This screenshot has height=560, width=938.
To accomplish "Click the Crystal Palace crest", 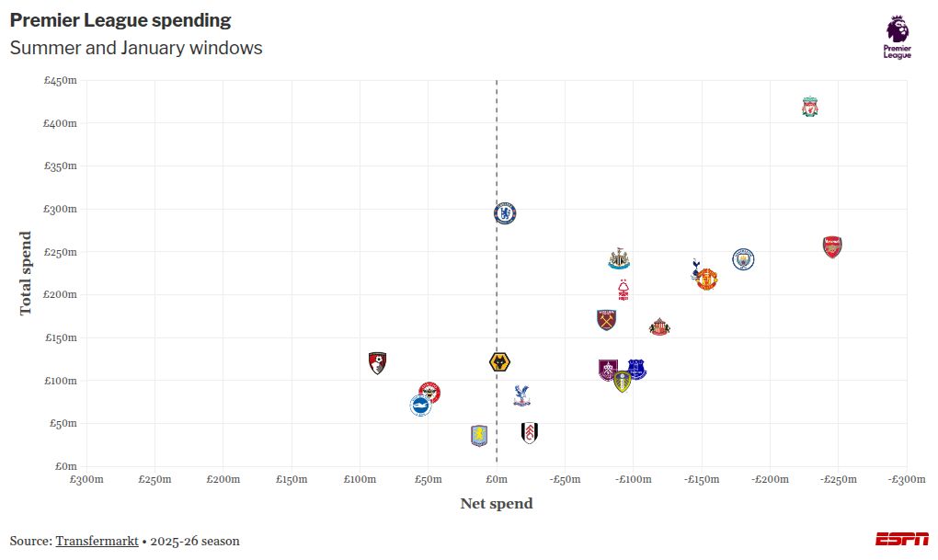I will 522,396.
